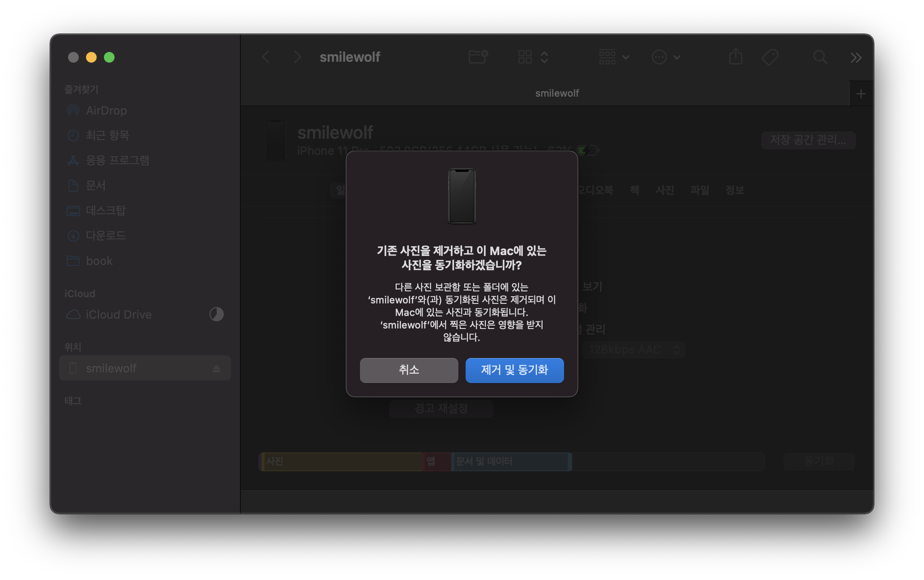
Task: Switch to the 파일 tab
Action: coord(700,190)
